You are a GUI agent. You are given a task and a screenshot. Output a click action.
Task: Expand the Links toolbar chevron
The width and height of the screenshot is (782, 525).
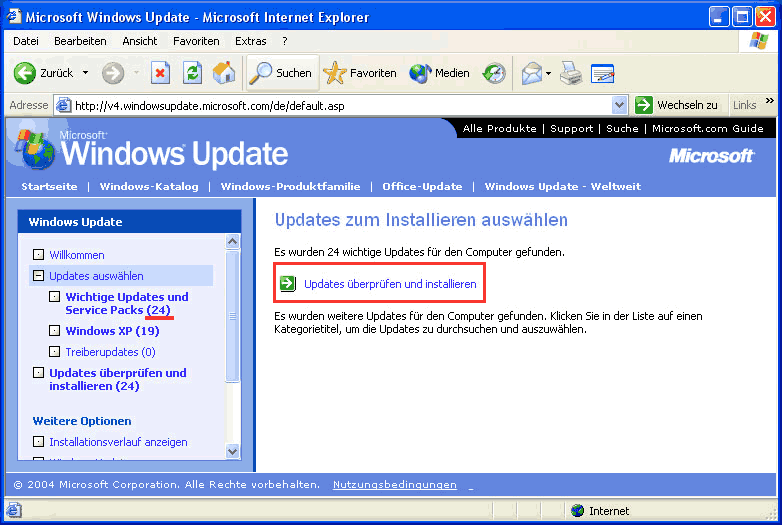click(770, 101)
